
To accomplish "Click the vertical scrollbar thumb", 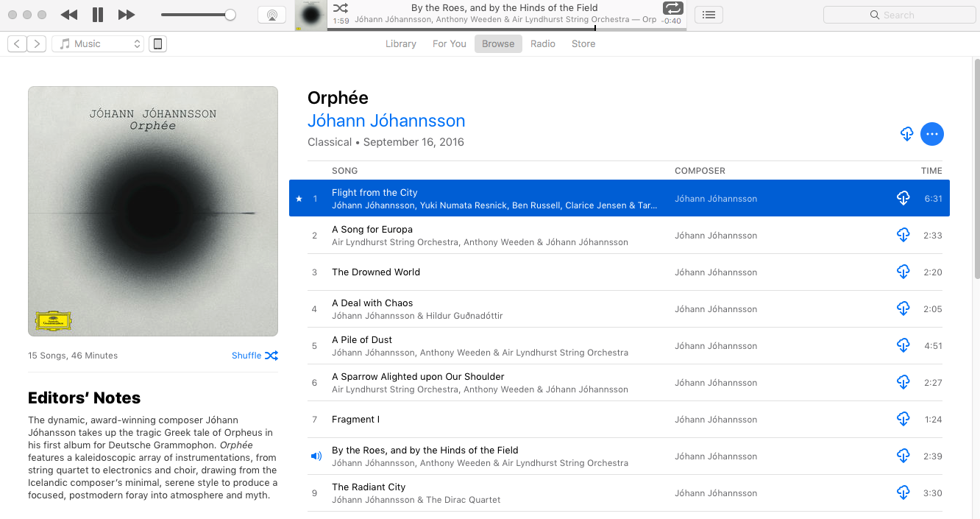I will pyautogui.click(x=976, y=169).
